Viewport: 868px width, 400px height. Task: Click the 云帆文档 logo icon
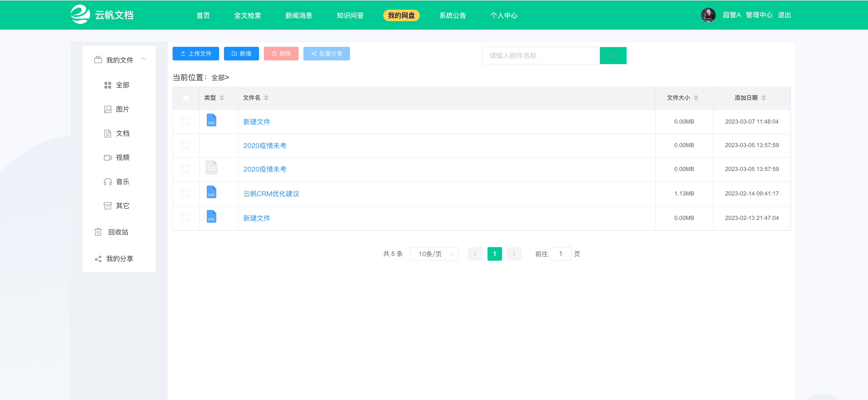80,15
